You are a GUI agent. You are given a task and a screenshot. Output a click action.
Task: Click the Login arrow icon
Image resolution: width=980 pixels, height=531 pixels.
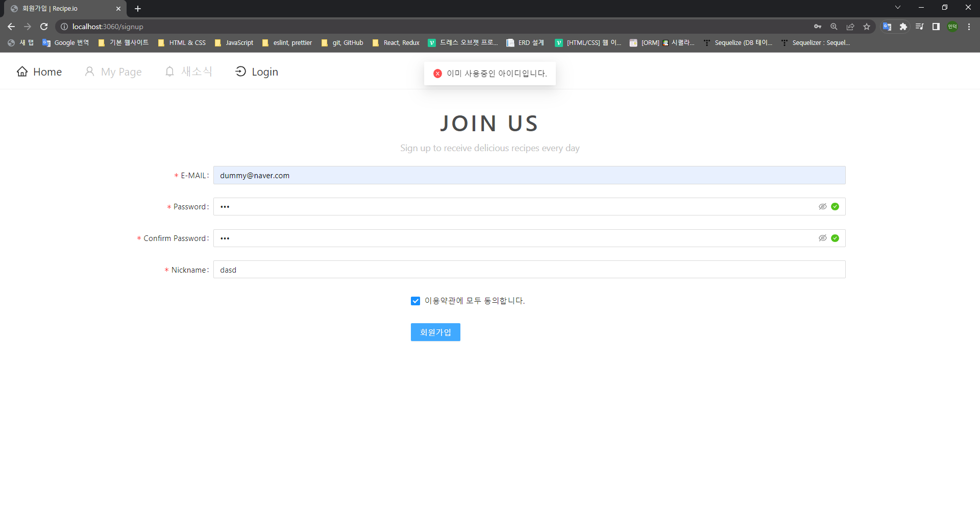point(241,71)
